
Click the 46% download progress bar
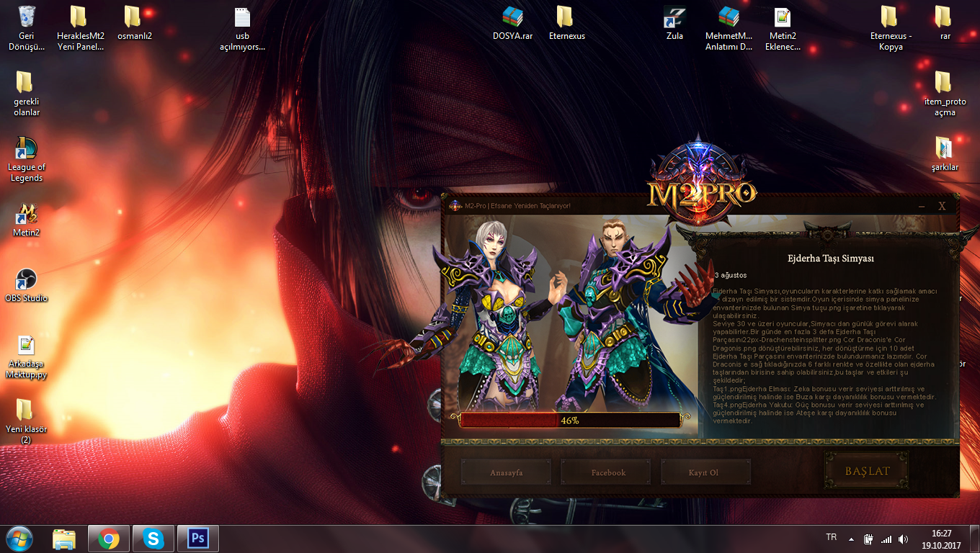click(x=569, y=420)
